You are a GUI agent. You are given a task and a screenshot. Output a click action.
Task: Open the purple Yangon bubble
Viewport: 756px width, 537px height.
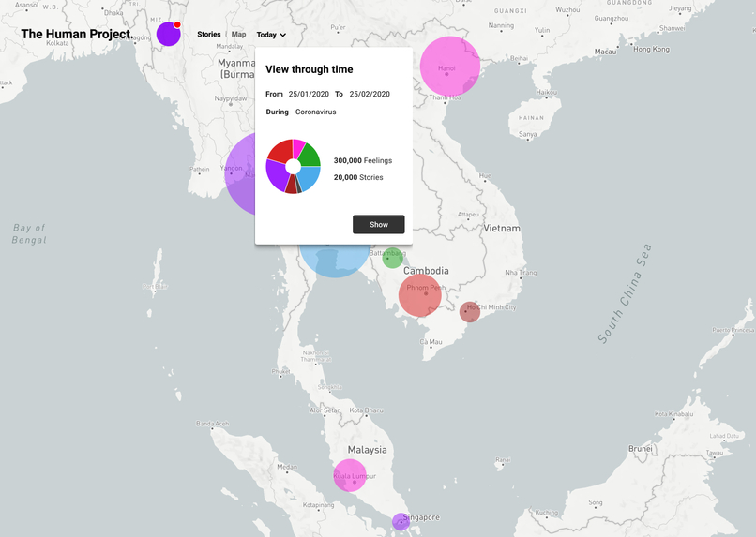click(x=239, y=173)
